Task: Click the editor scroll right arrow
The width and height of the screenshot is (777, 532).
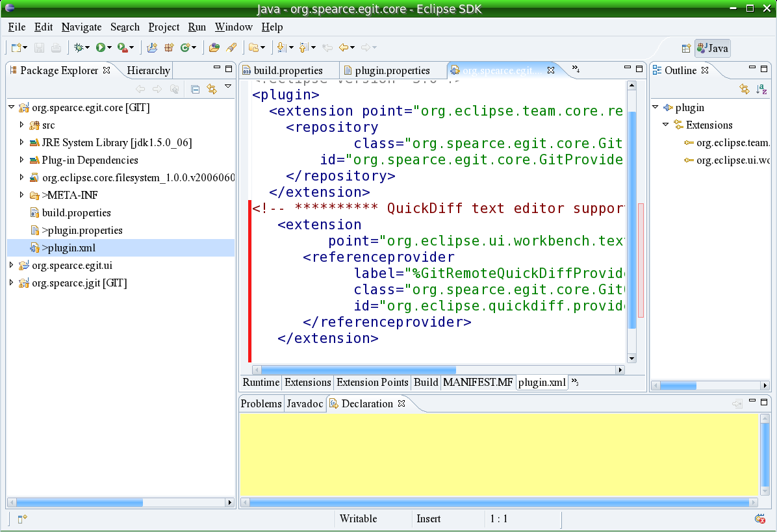Action: coord(620,370)
